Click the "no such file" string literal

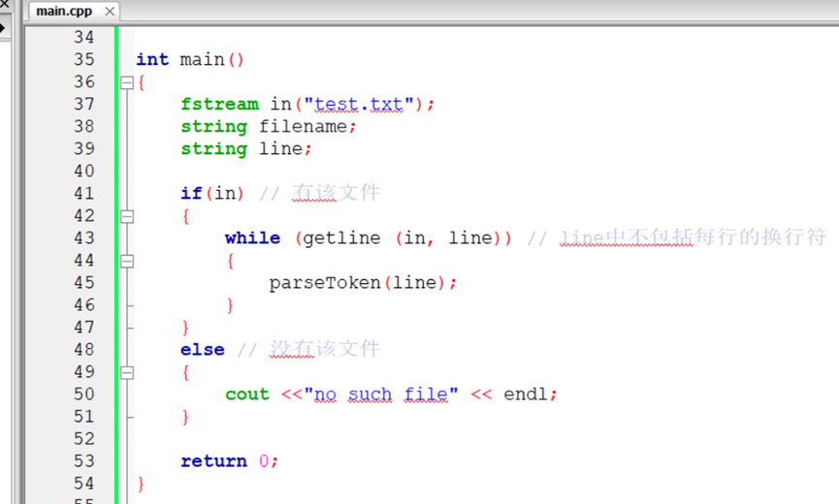(x=381, y=394)
